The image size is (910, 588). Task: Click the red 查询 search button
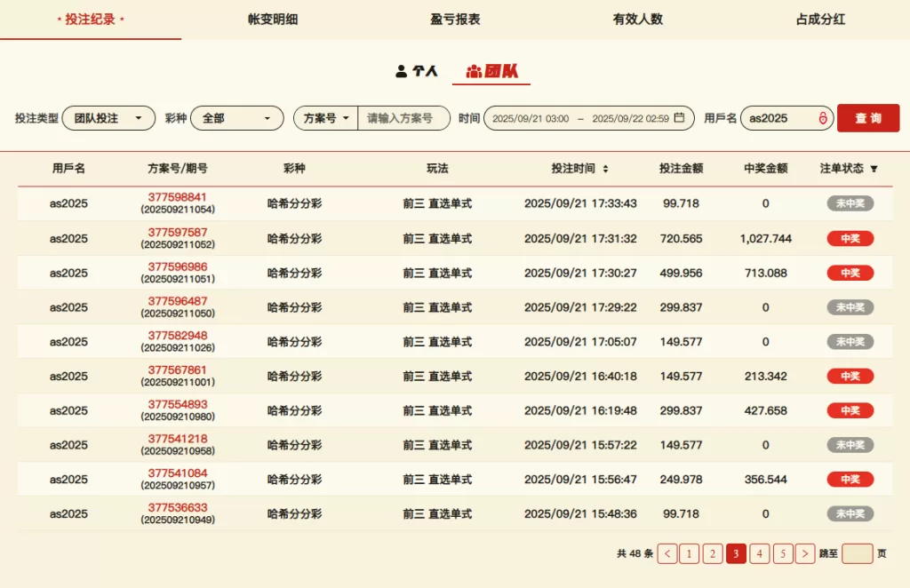point(867,118)
